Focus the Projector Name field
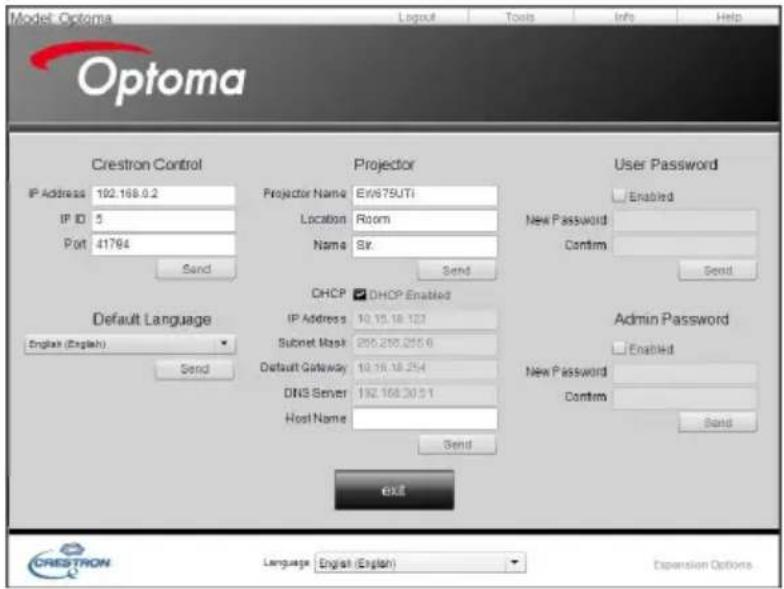Image resolution: width=784 pixels, height=589 pixels. point(425,194)
